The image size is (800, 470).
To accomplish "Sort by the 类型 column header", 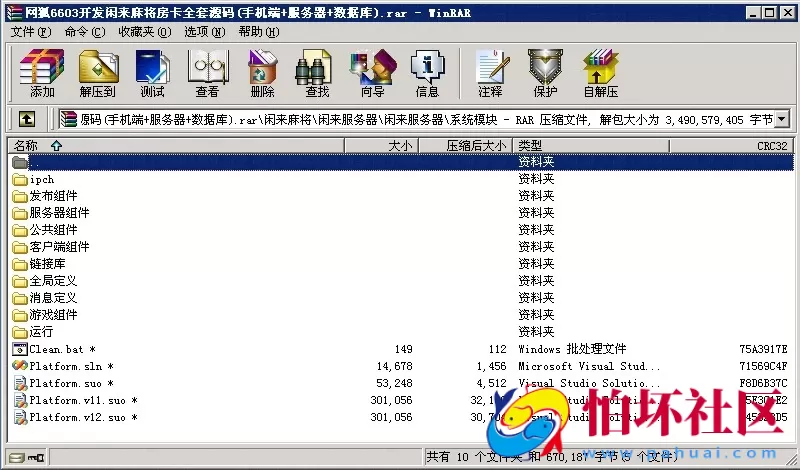I will [591, 145].
